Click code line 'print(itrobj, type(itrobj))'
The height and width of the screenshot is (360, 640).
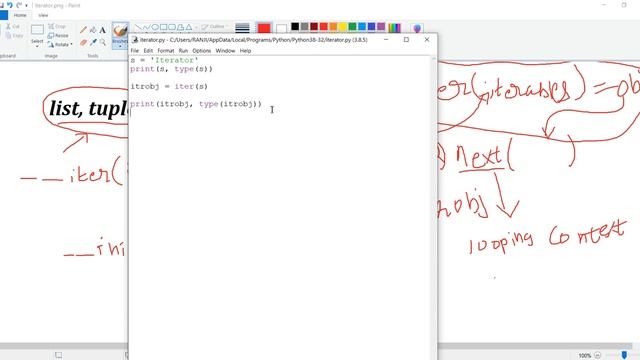tap(196, 104)
